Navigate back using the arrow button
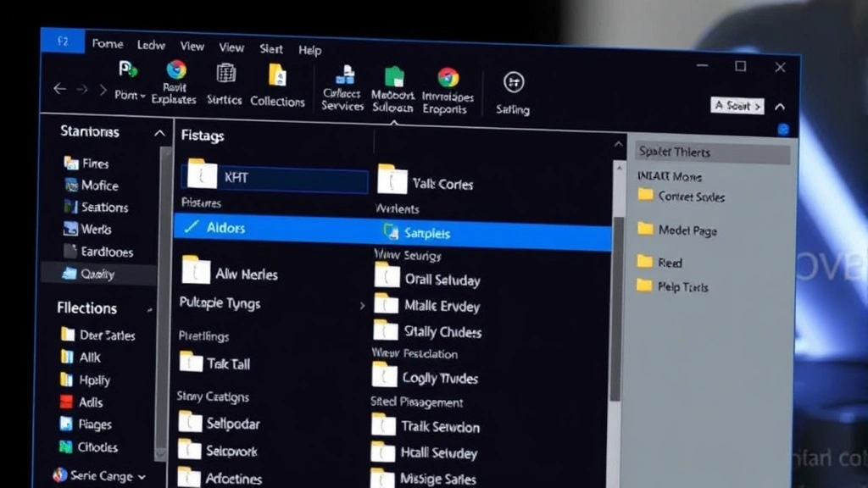 pos(59,88)
